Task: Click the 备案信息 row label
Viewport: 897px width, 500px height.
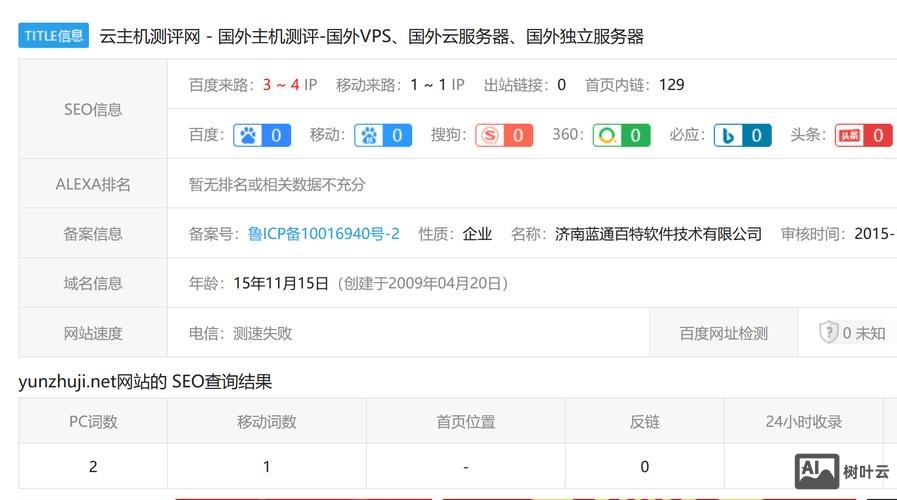Action: click(93, 234)
